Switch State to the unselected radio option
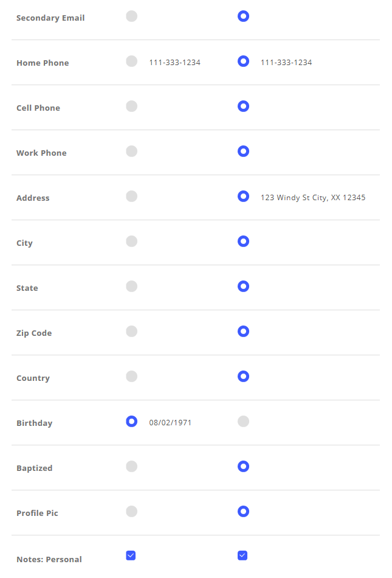Image resolution: width=392 pixels, height=578 pixels. 132,287
